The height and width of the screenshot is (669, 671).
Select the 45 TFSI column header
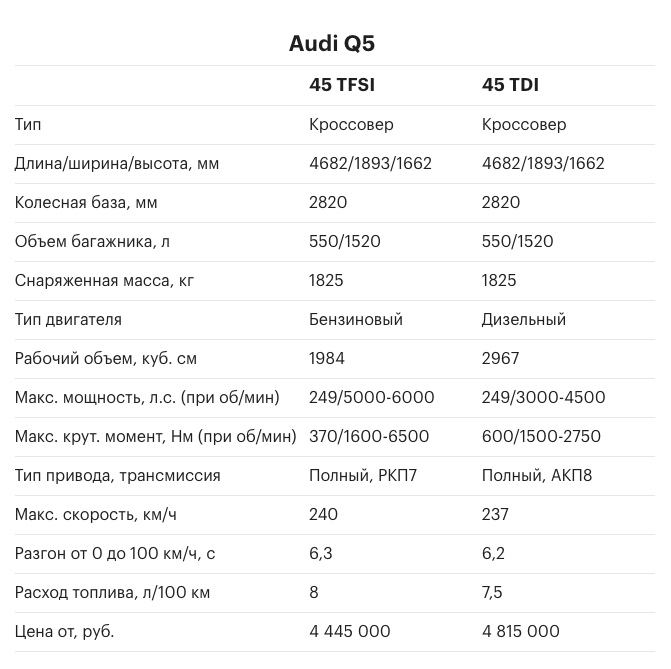click(x=342, y=85)
